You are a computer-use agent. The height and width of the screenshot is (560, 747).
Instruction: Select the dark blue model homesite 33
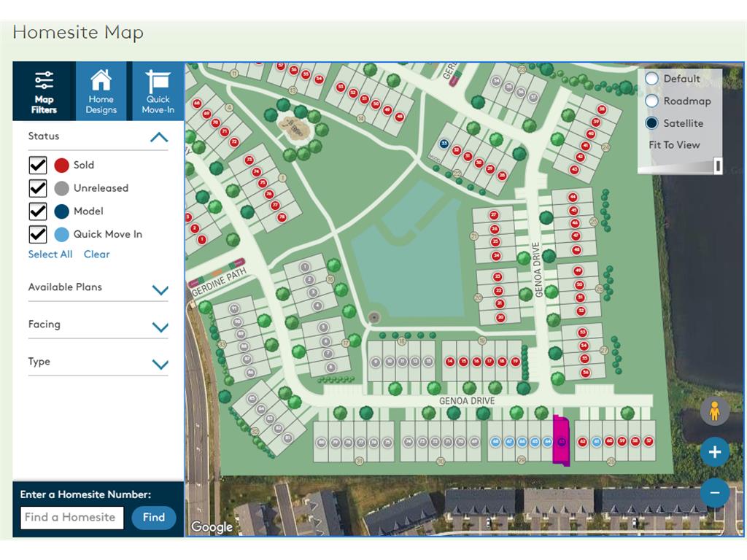444,144
